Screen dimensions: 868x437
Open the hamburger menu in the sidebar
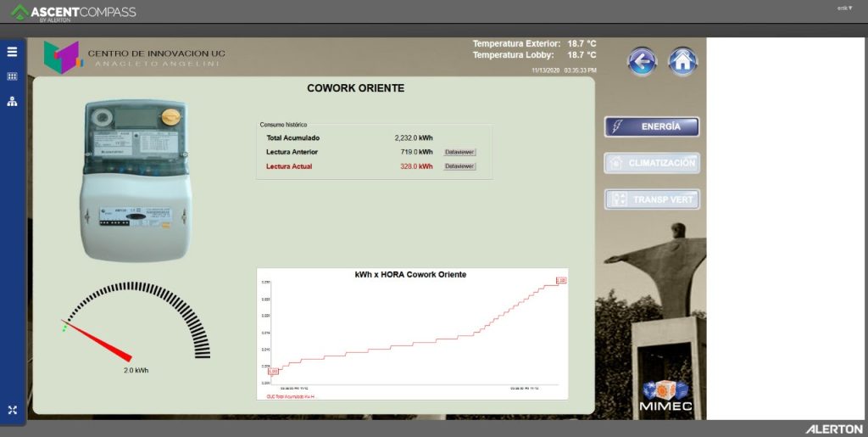tap(12, 51)
